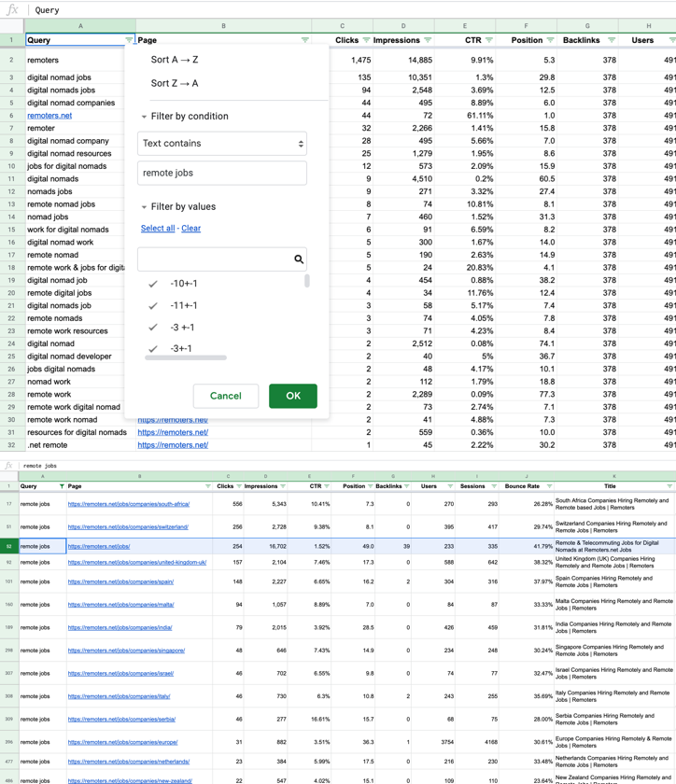Open the south-africa companies link
This screenshot has width=676, height=784.
pyautogui.click(x=129, y=504)
